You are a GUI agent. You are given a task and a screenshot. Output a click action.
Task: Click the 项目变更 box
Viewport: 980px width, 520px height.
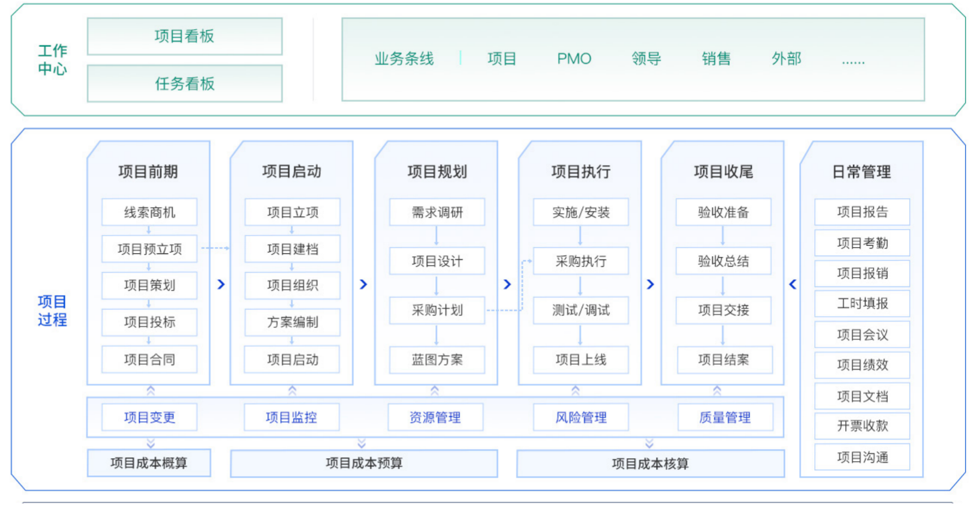pos(150,417)
